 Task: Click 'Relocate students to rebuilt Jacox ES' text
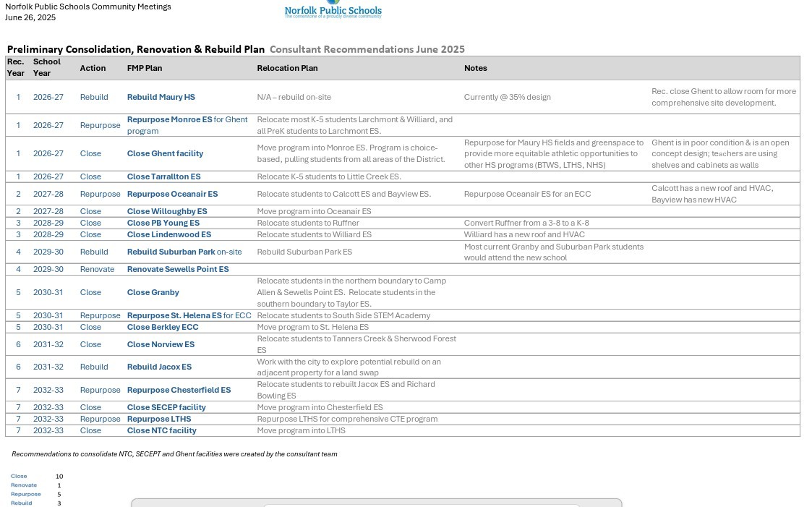click(346, 390)
